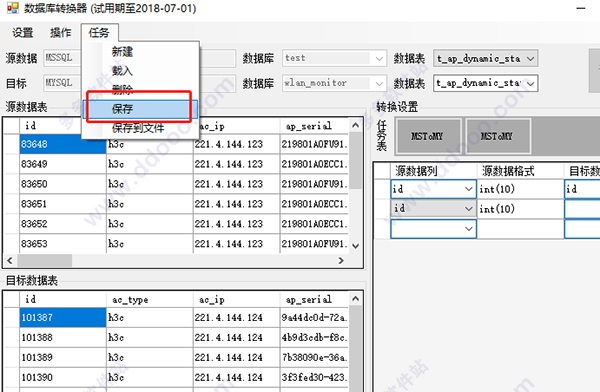600x392 pixels.
Task: Select target row with id 101389
Action: (63, 358)
